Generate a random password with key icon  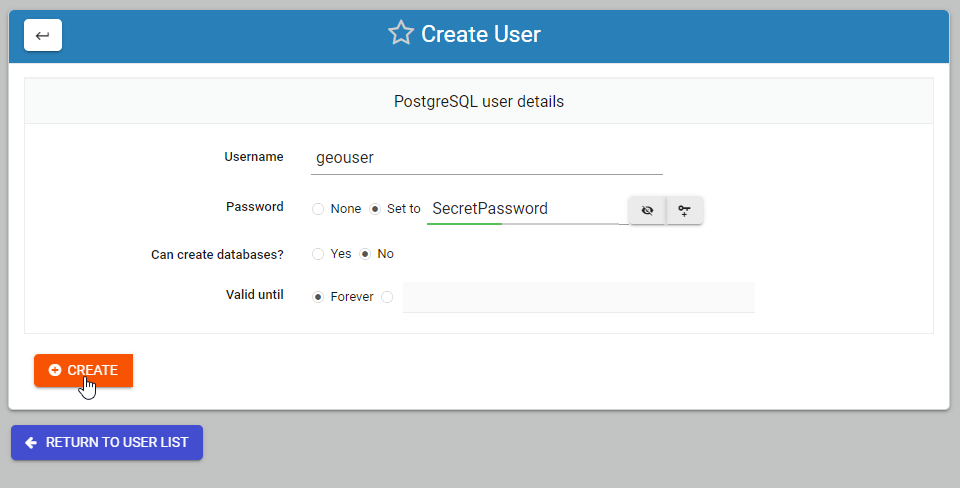coord(685,210)
